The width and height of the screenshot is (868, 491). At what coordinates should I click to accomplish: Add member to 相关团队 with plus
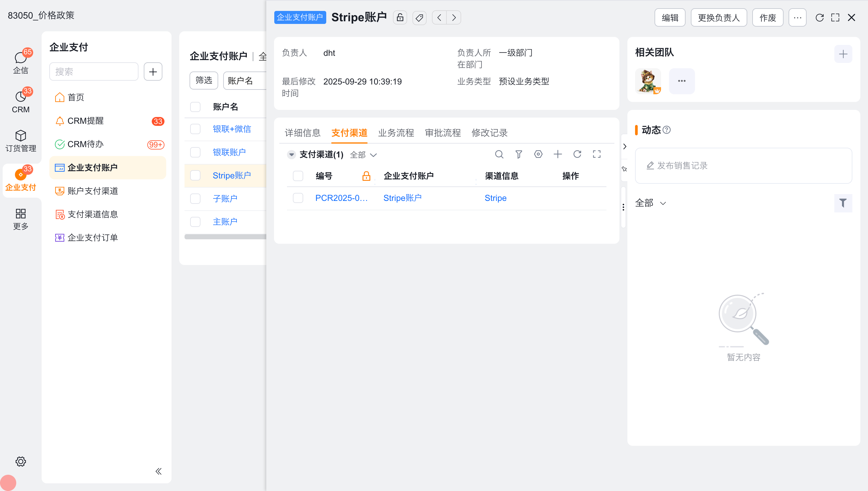[843, 54]
